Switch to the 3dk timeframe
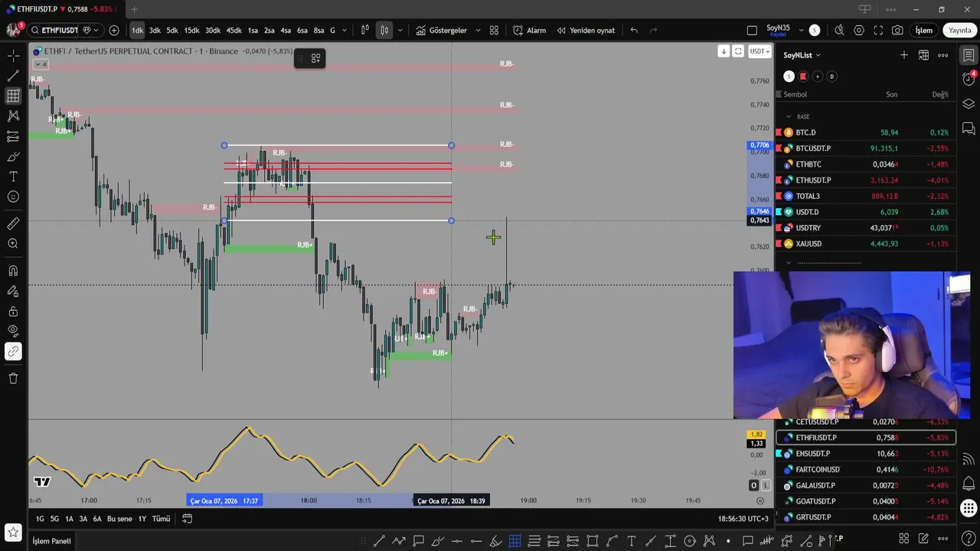Viewport: 980px width, 551px height. coord(155,31)
